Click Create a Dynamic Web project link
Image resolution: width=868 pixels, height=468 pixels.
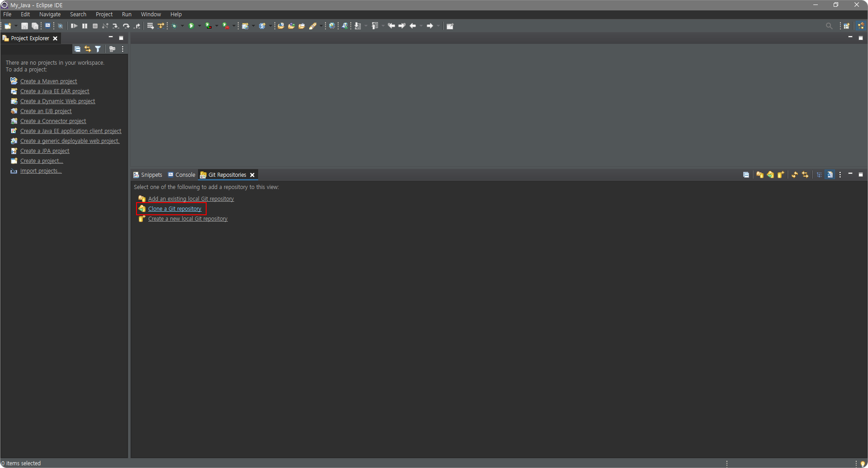point(57,101)
